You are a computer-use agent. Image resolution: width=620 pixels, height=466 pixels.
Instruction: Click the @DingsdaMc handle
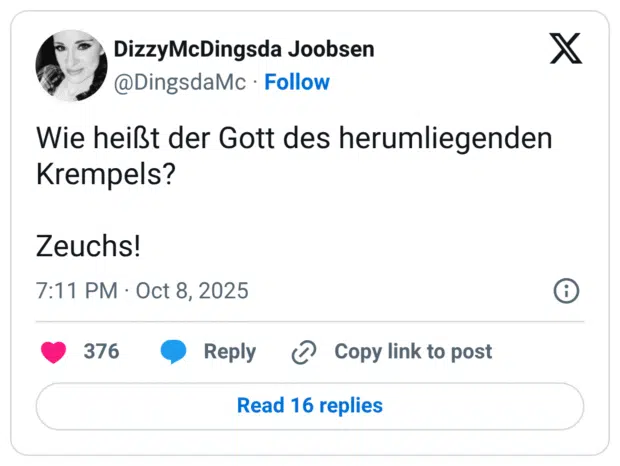point(180,82)
